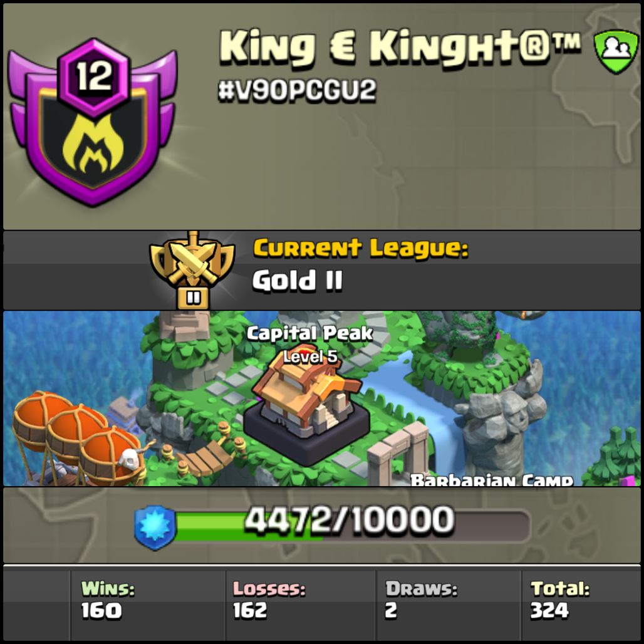Select the Losses 162 stat
This screenshot has width=644, height=644.
[269, 600]
